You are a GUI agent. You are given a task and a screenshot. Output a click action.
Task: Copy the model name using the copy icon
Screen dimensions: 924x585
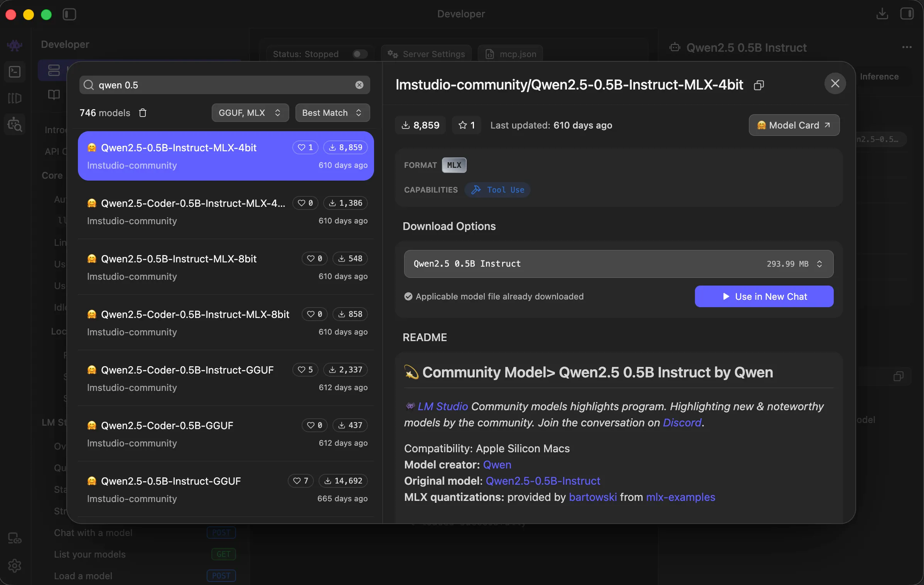tap(759, 85)
